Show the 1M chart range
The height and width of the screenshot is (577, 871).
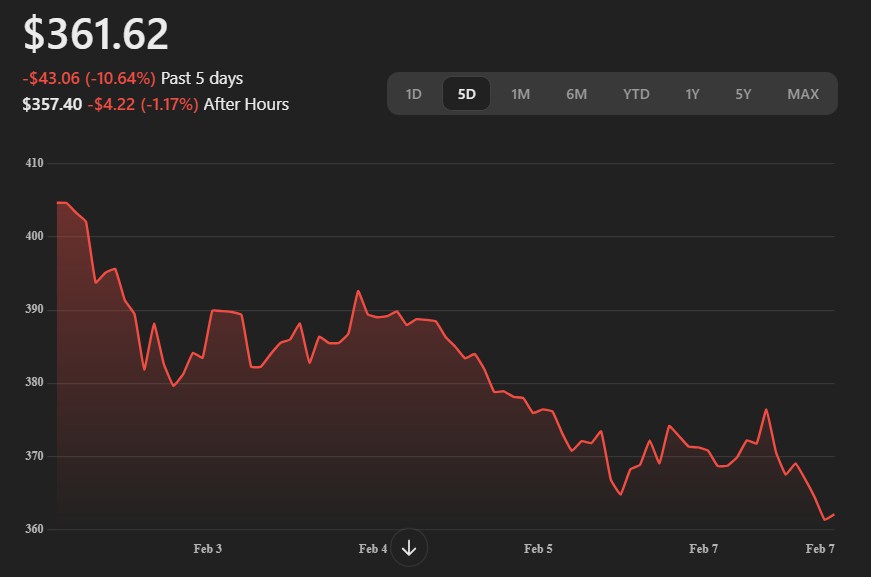pos(520,94)
